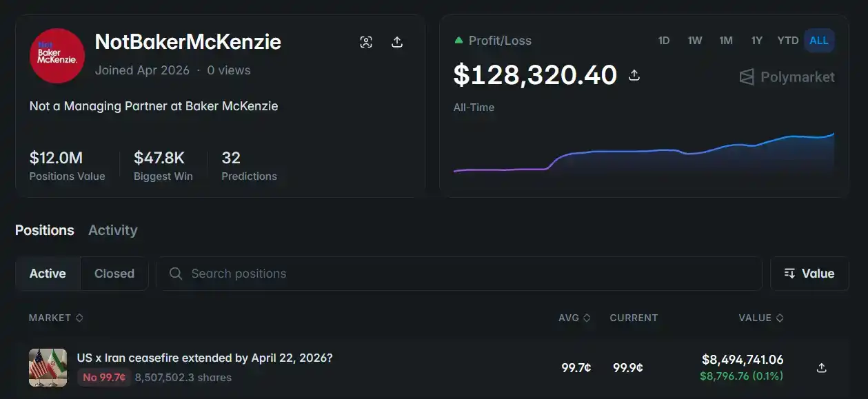Click the NotBakerMcKenzie profile avatar
The image size is (868, 399).
point(57,56)
